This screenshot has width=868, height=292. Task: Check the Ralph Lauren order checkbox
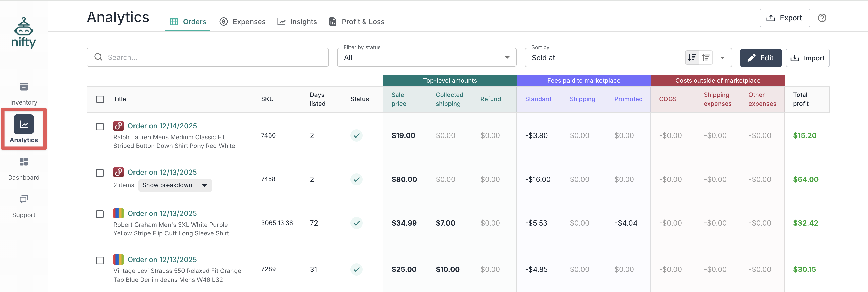100,127
